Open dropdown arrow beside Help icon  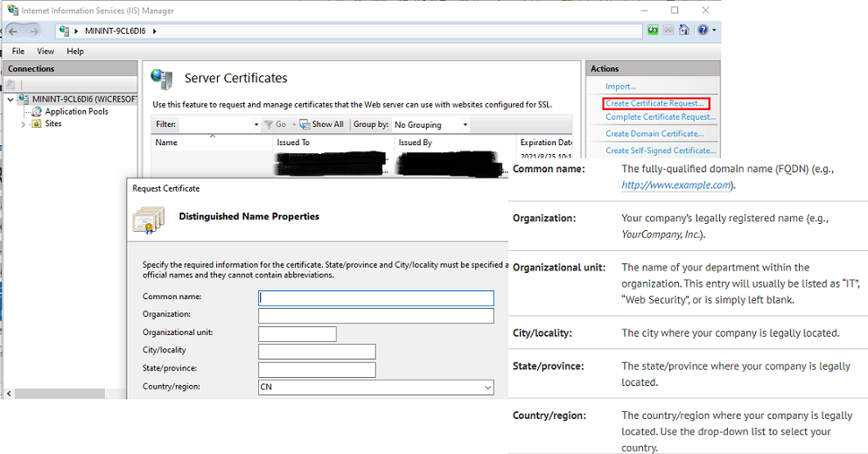[x=714, y=30]
